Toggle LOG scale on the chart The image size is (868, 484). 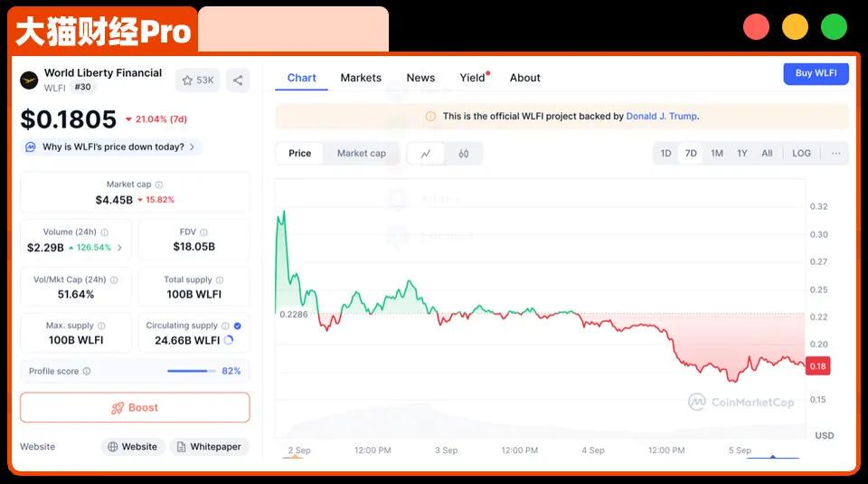tap(801, 154)
